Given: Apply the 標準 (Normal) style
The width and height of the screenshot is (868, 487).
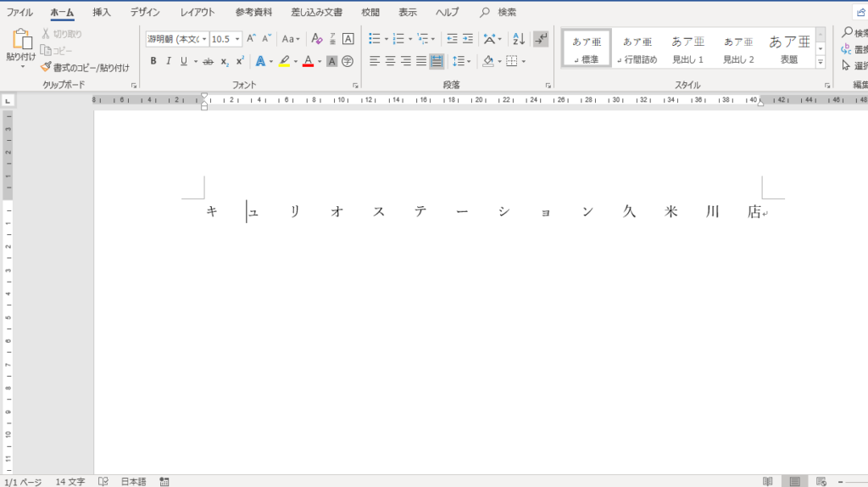Looking at the screenshot, I should 587,48.
